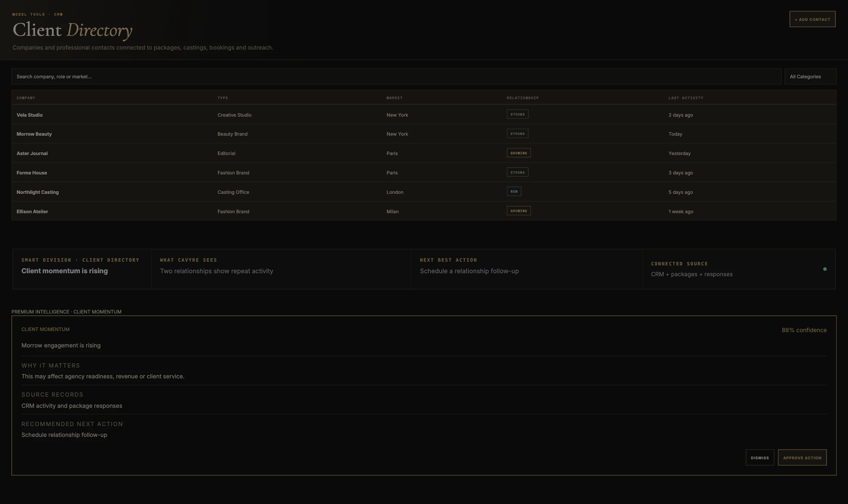Image resolution: width=848 pixels, height=504 pixels.
Task: Click CRM activity and package responses text
Action: point(72,406)
